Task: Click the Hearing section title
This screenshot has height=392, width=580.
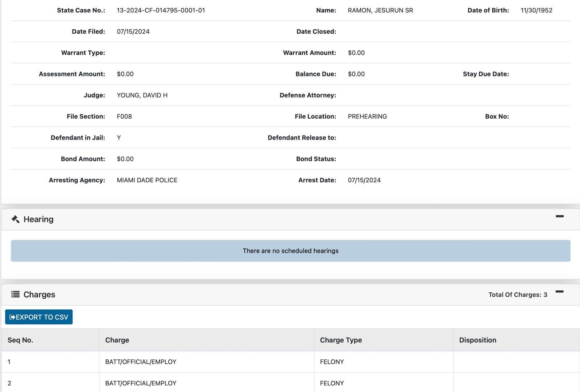Action: click(x=38, y=219)
